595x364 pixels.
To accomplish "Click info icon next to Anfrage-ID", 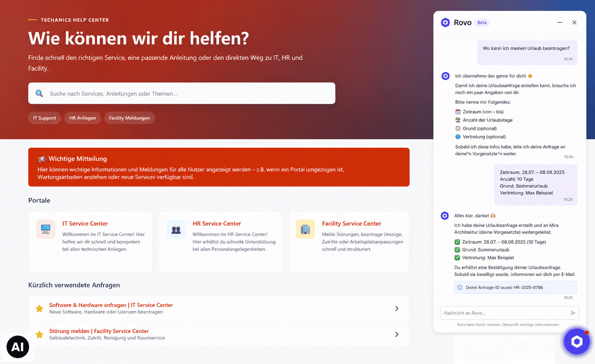I will click(460, 288).
